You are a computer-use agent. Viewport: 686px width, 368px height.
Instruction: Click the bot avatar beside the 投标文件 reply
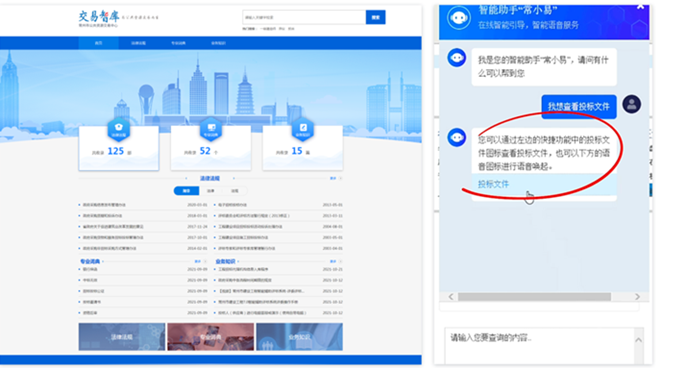coord(456,137)
